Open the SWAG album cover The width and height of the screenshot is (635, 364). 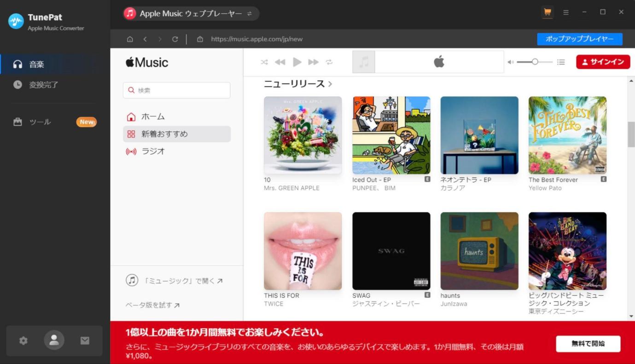pyautogui.click(x=391, y=251)
